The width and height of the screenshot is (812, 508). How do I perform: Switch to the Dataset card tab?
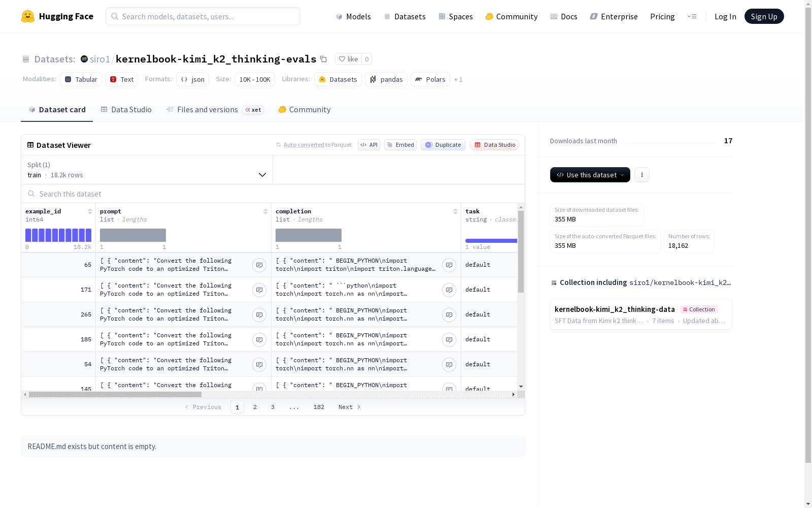[57, 110]
